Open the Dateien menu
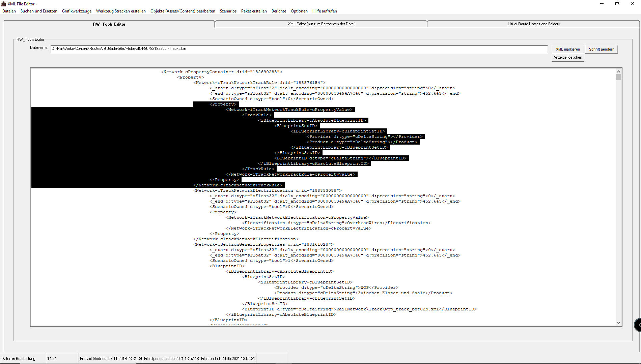The image size is (641, 364). point(9,11)
